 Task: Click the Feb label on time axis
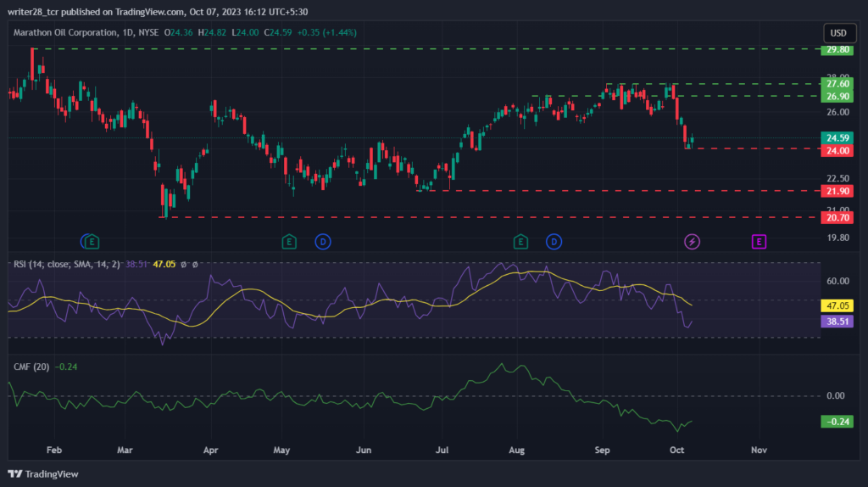54,450
